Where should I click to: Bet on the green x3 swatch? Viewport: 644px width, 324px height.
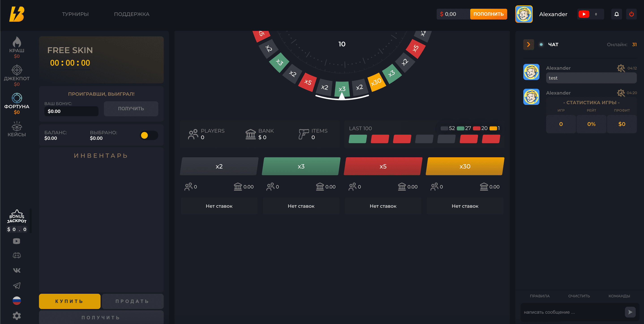pyautogui.click(x=301, y=166)
